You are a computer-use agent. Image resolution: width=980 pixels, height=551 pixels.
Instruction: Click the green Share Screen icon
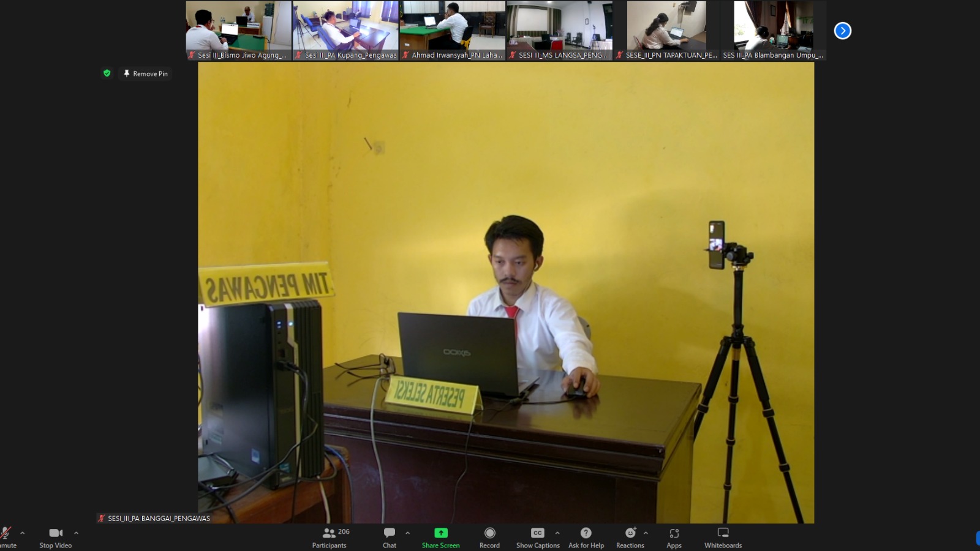pos(440,533)
